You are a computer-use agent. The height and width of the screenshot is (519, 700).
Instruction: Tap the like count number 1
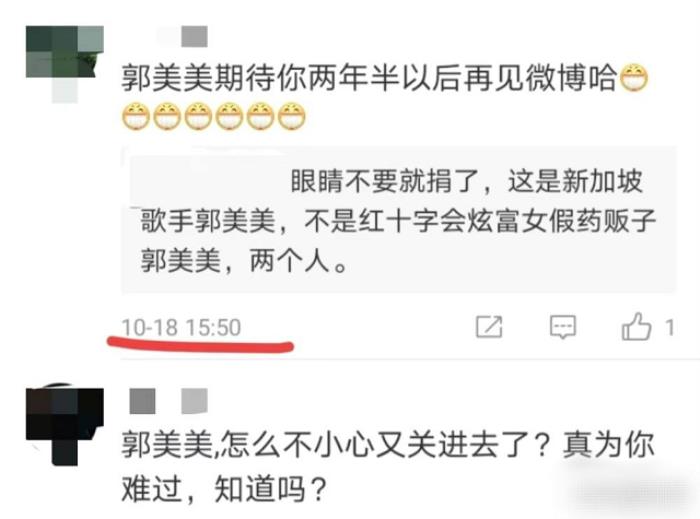click(x=669, y=328)
